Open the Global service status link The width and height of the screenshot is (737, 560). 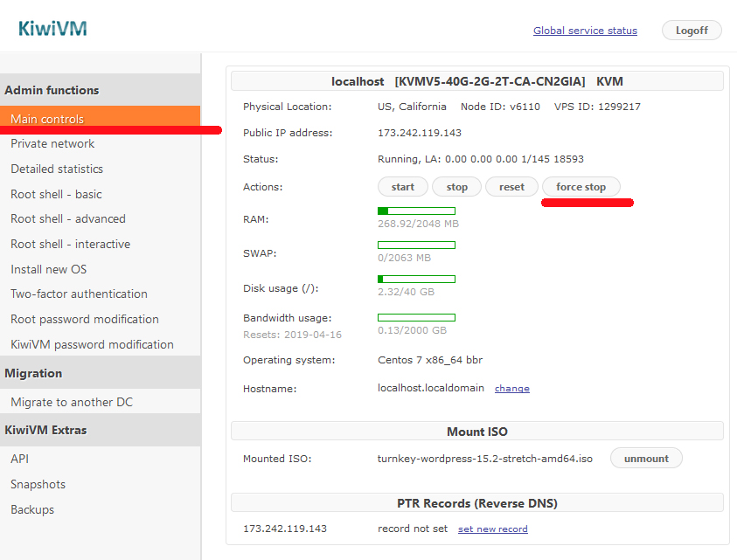tap(585, 31)
